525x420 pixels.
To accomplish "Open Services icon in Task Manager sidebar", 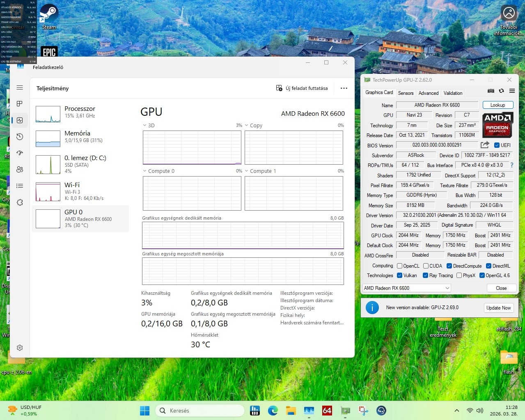I will pyautogui.click(x=20, y=202).
